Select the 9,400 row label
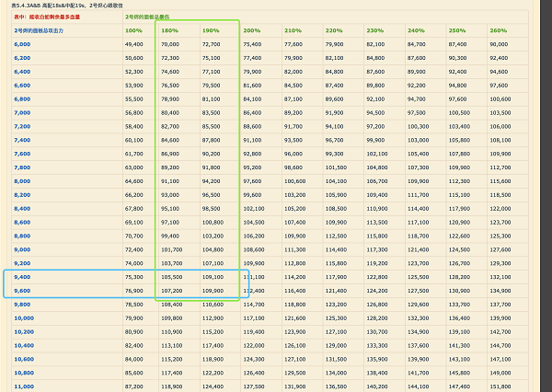This screenshot has width=552, height=392. 23,276
